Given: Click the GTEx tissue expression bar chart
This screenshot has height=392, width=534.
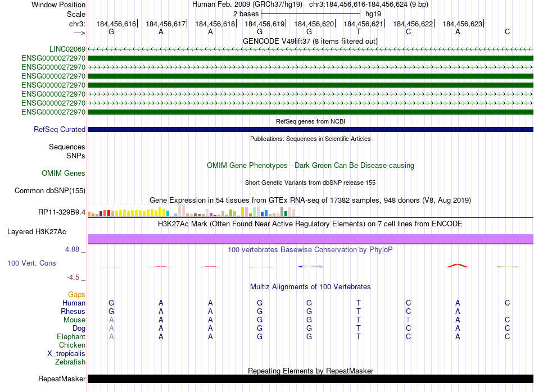Looking at the screenshot, I should [192, 212].
